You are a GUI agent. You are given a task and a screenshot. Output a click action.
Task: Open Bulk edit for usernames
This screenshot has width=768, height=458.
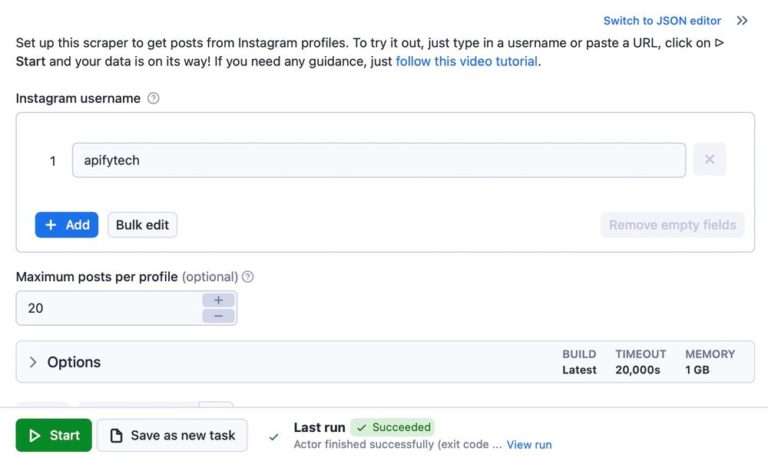coord(142,225)
